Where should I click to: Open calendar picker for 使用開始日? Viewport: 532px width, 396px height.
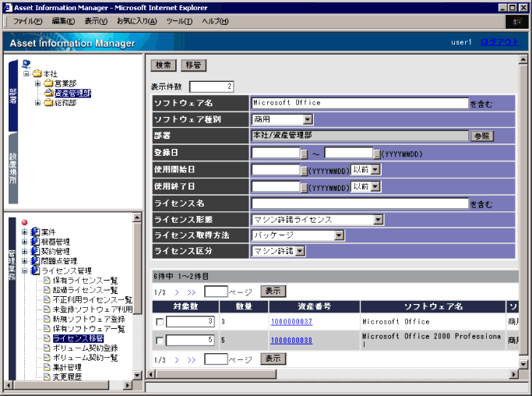click(x=304, y=171)
